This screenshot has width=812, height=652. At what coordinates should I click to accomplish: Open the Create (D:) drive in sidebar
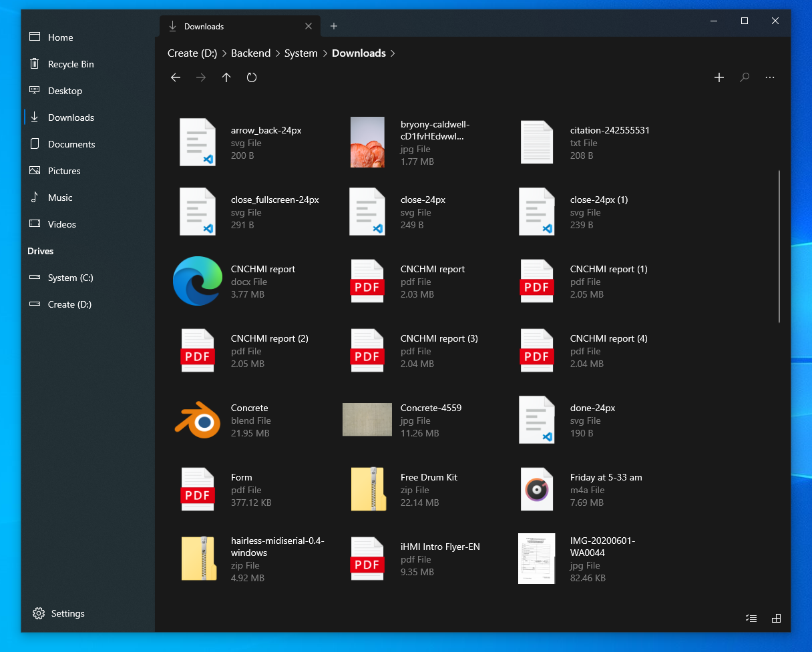[x=89, y=304]
